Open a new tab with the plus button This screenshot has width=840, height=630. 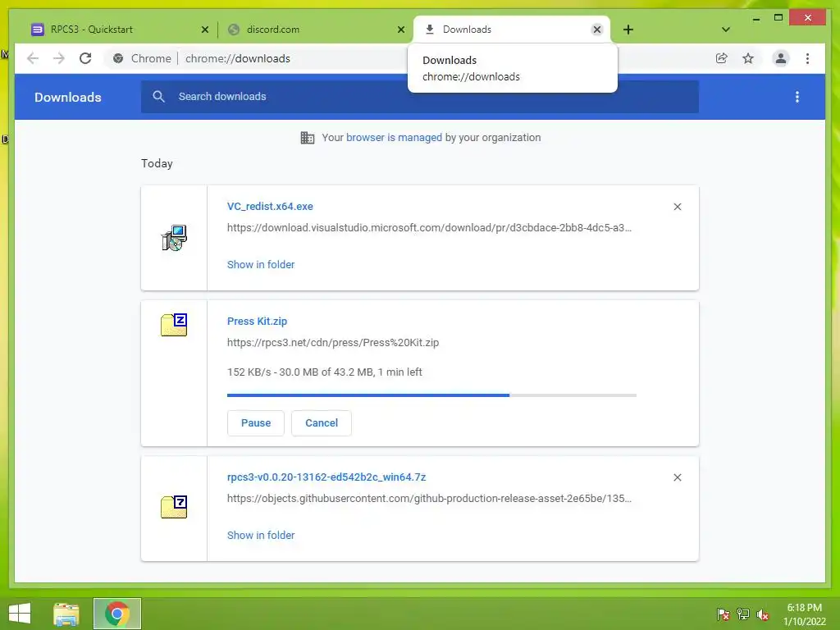coord(628,30)
